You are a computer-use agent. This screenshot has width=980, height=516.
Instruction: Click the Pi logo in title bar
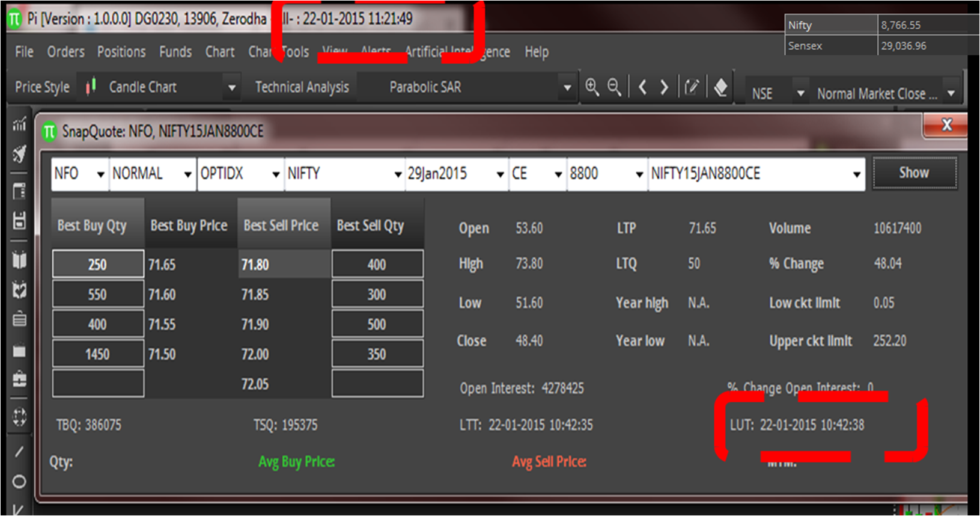14,19
